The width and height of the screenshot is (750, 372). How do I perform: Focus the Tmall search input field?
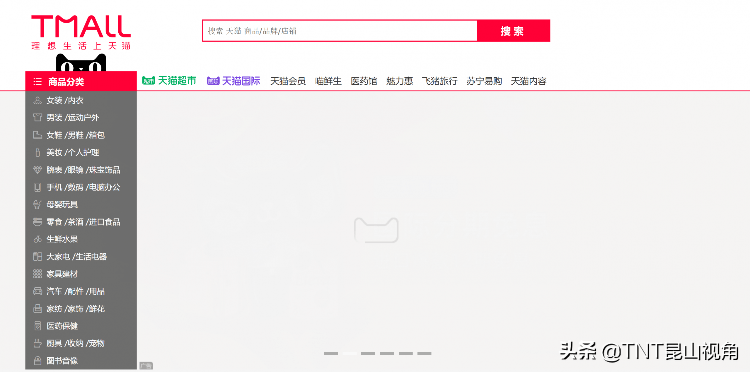[340, 31]
